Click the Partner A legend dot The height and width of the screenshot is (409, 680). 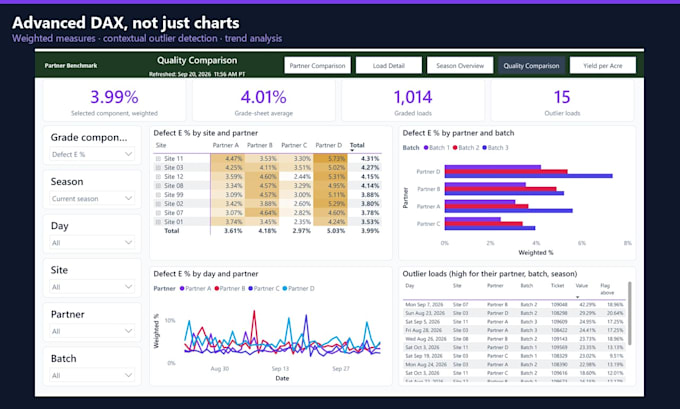tap(182, 288)
